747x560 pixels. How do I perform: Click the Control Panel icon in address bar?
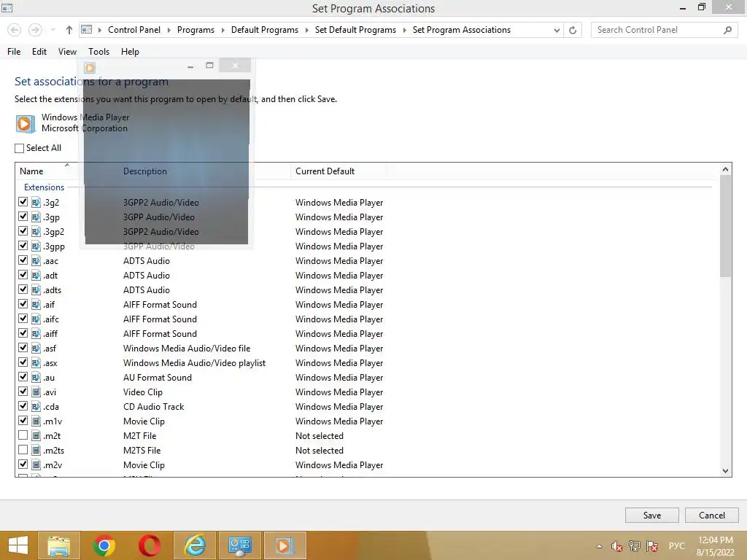point(87,29)
